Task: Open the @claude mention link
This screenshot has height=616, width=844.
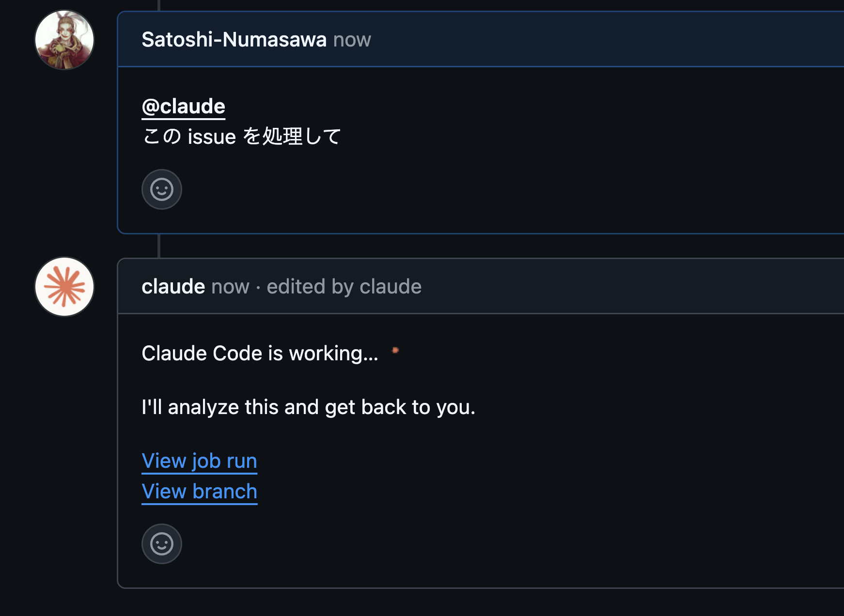Action: click(x=183, y=106)
